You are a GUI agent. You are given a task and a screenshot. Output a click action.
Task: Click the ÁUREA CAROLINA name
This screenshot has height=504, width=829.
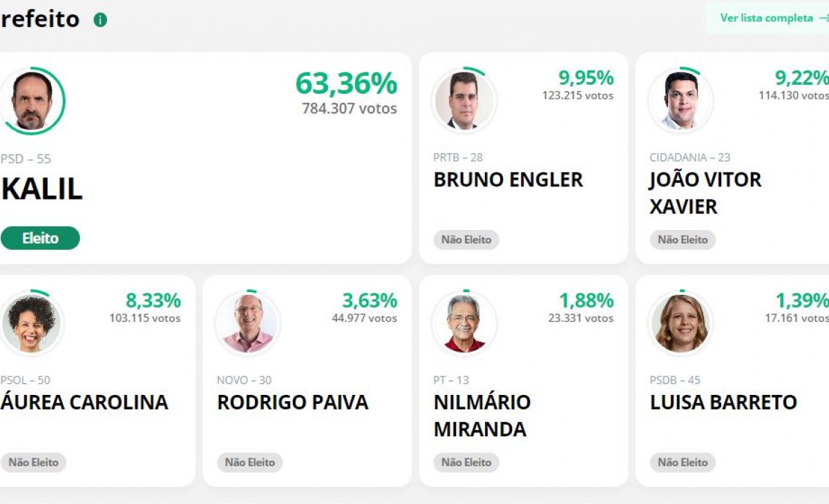tap(84, 403)
